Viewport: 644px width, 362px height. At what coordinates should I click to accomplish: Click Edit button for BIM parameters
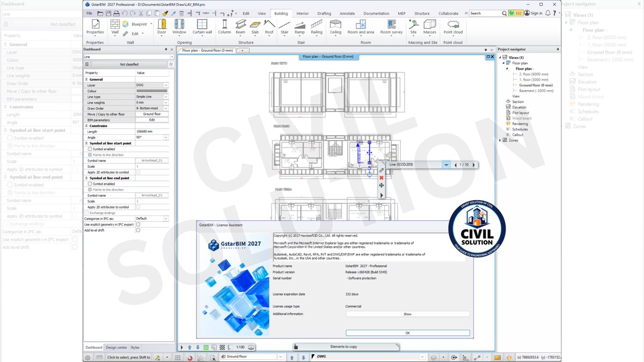point(152,120)
